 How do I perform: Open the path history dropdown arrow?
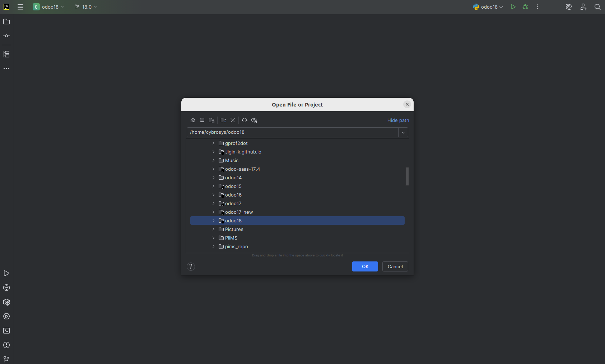pos(403,132)
